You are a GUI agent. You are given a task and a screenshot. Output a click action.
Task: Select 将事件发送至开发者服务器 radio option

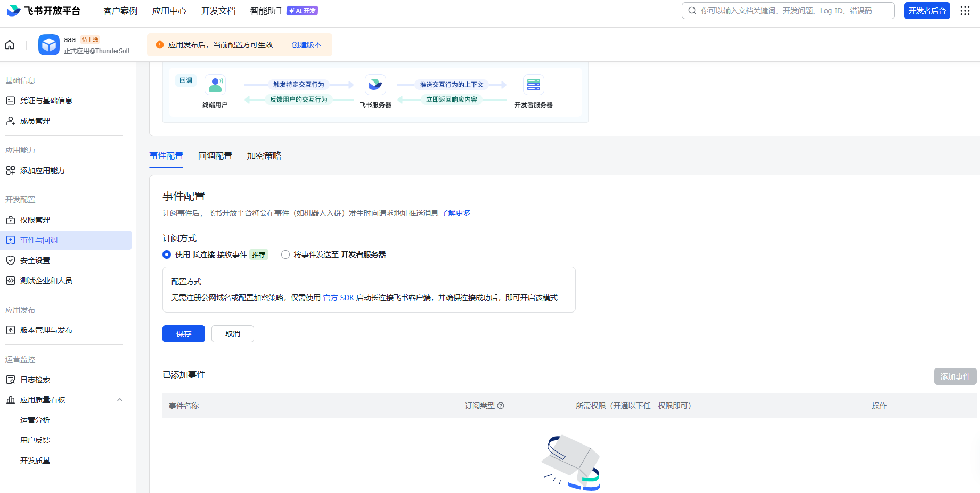pos(285,254)
